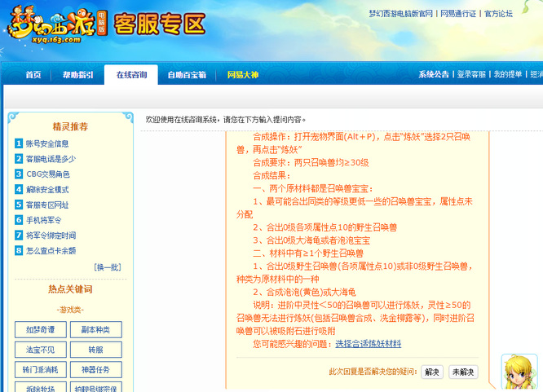Open CBG交易角色 question
Viewport: 543px width, 392px height.
[x=48, y=174]
